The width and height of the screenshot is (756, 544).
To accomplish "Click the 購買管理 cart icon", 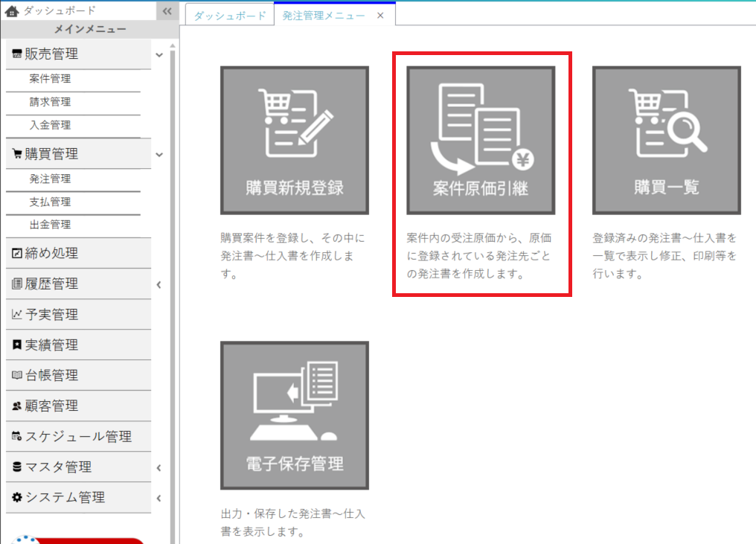I will (x=17, y=154).
